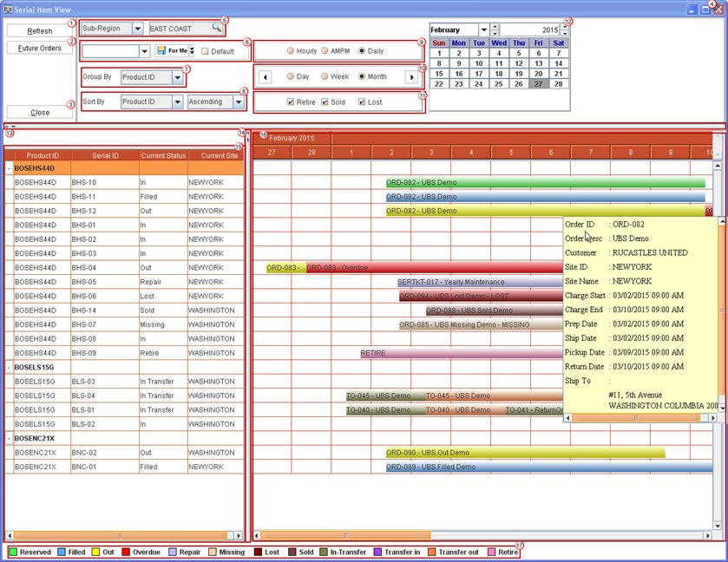728x562 pixels.
Task: Click the Transfer out orange legend icon
Action: click(432, 552)
